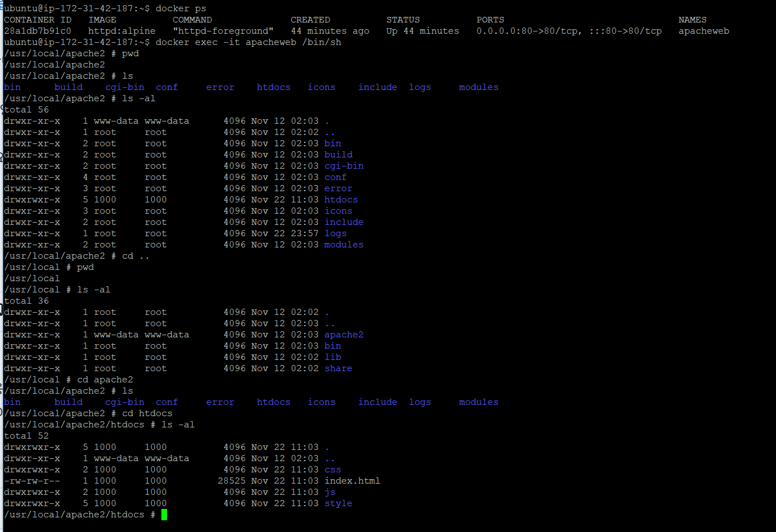Screen dimensions: 776x532
Task: Select the "httpd-foreground" command value
Action: coord(223,31)
